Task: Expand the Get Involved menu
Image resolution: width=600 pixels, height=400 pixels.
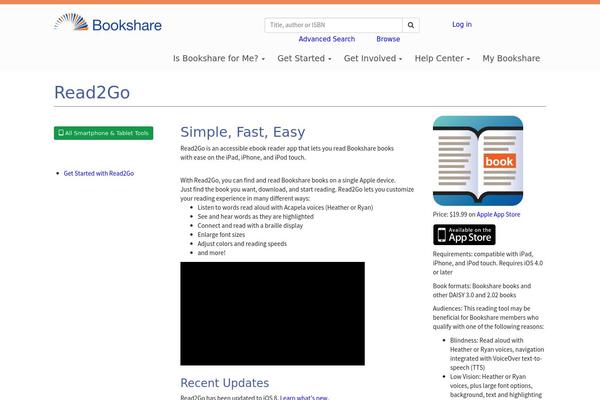Action: point(373,59)
